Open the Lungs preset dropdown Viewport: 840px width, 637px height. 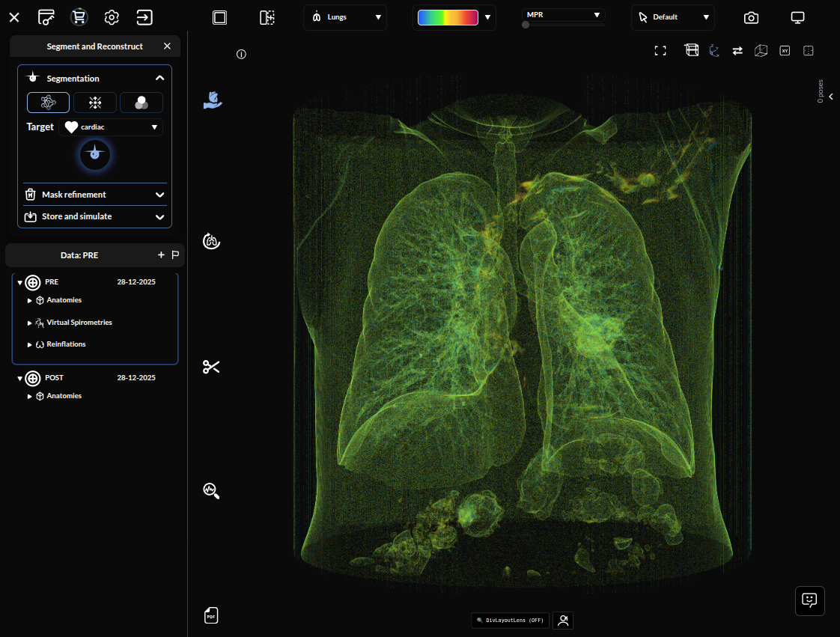[344, 17]
